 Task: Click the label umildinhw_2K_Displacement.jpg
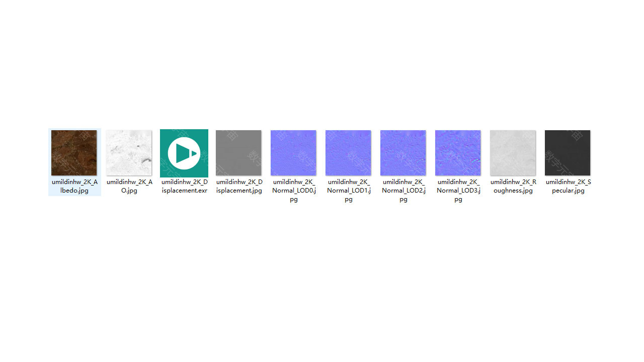239,187
